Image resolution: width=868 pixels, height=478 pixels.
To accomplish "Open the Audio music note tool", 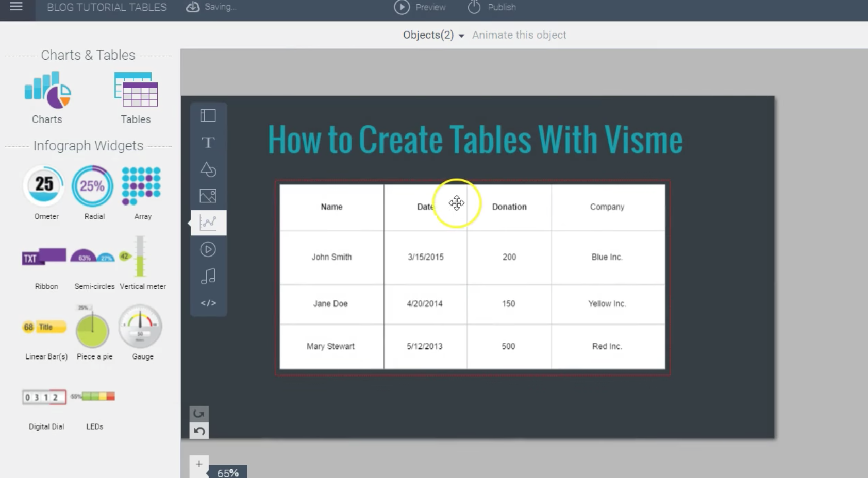I will [208, 277].
